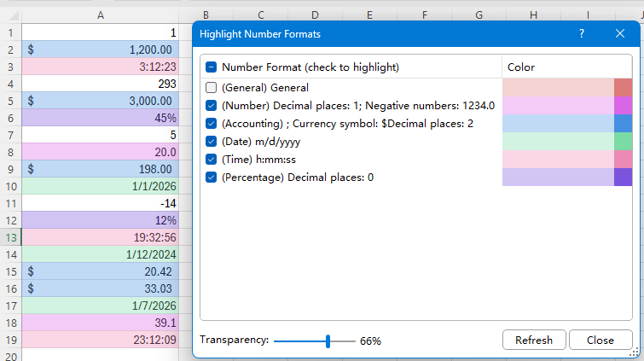Viewport: 644px width, 361px height.
Task: Select the cell showing 20.0
Action: [100, 152]
